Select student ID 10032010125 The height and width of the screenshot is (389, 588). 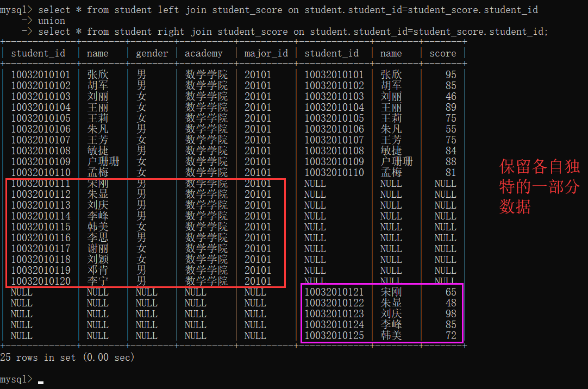click(x=334, y=335)
